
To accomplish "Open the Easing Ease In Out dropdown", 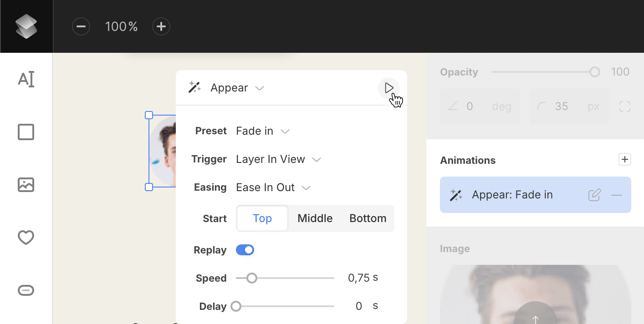I will [273, 187].
